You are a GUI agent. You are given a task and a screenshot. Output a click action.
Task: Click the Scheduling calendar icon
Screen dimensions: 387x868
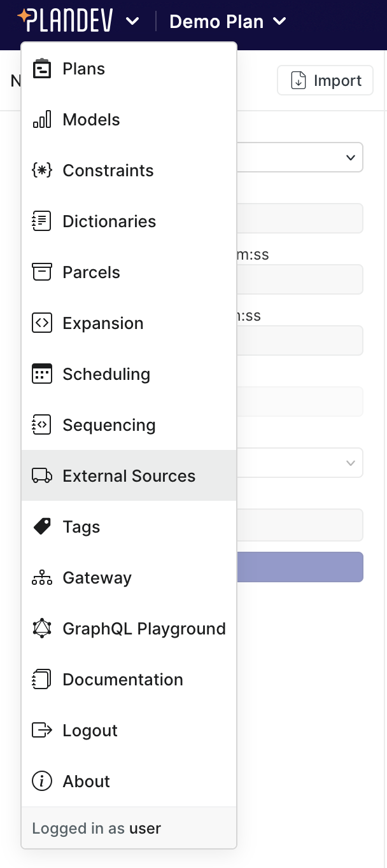coord(41,374)
